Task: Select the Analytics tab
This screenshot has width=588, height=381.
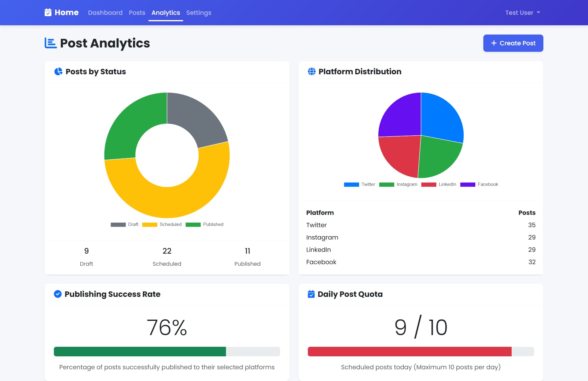Action: (x=166, y=13)
